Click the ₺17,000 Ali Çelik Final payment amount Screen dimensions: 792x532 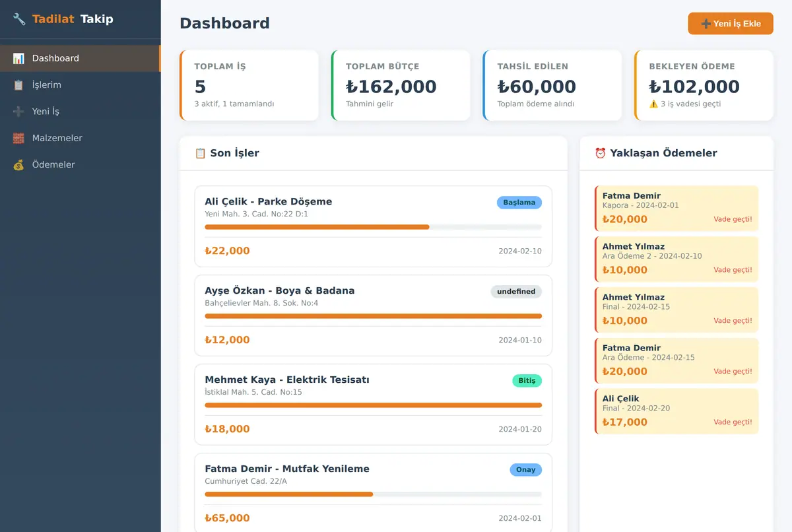point(625,422)
